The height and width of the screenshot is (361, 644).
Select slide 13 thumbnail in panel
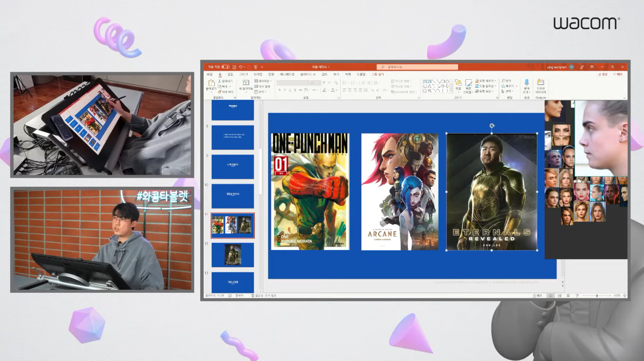233,282
